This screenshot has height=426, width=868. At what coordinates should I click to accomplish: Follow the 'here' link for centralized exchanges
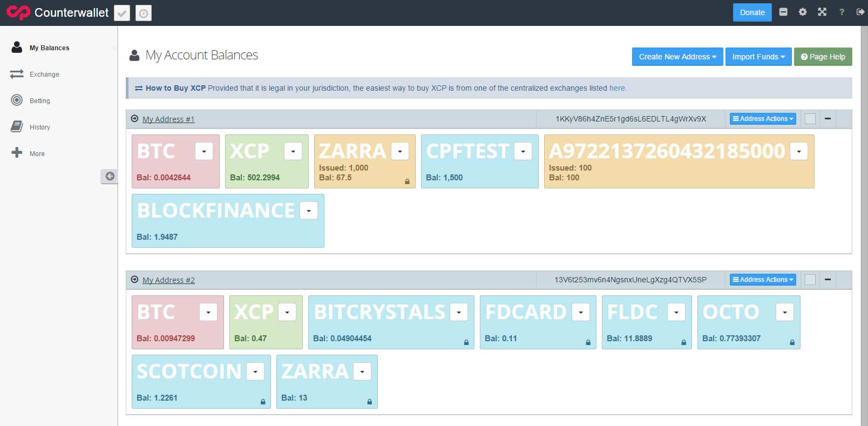point(617,88)
